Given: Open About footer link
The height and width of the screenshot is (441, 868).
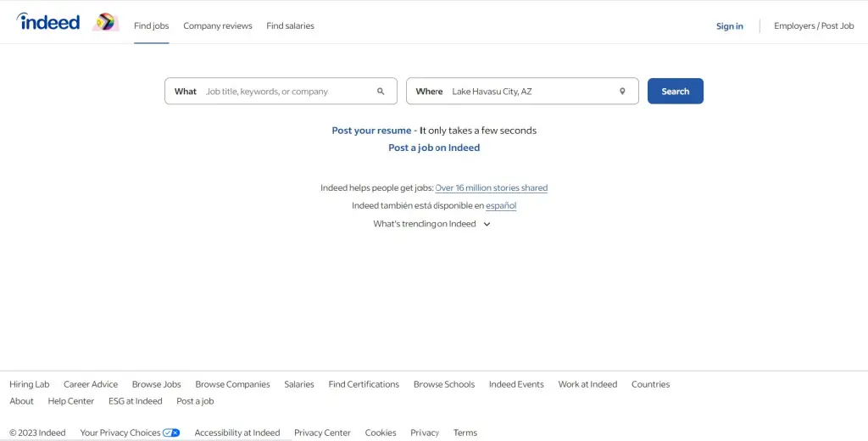Looking at the screenshot, I should (x=21, y=401).
